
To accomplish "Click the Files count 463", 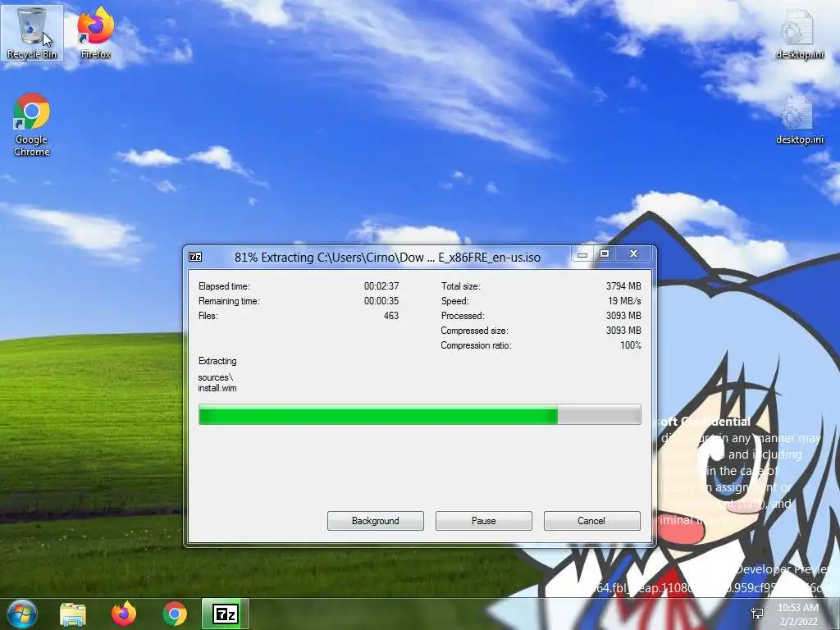I will pyautogui.click(x=391, y=316).
